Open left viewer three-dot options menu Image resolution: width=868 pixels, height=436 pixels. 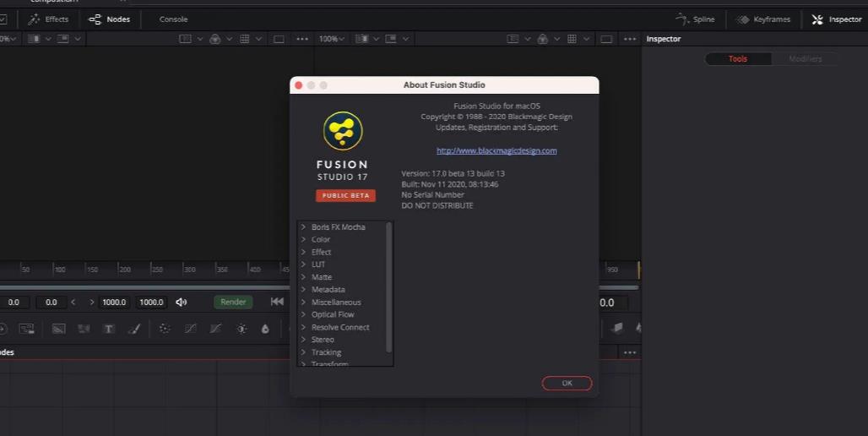(302, 39)
